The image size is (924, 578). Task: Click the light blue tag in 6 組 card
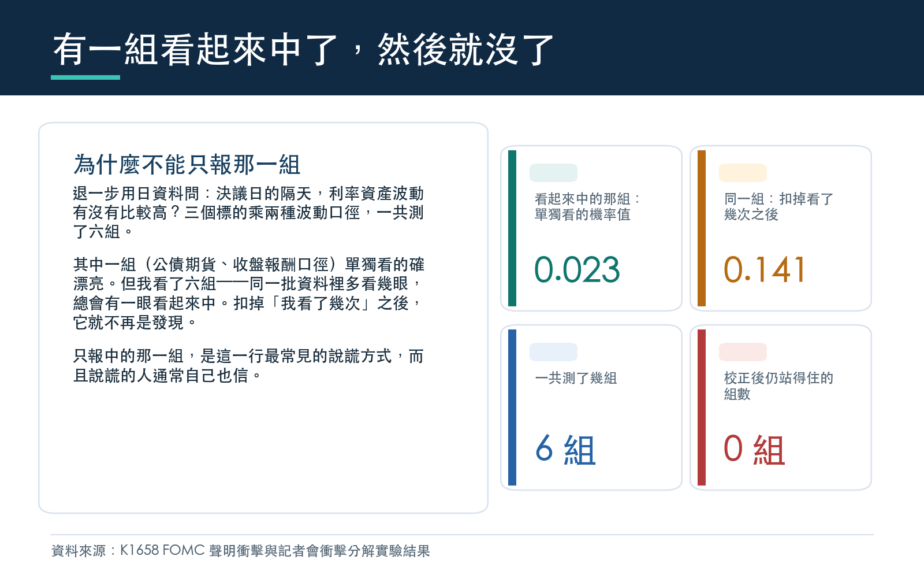coord(553,352)
